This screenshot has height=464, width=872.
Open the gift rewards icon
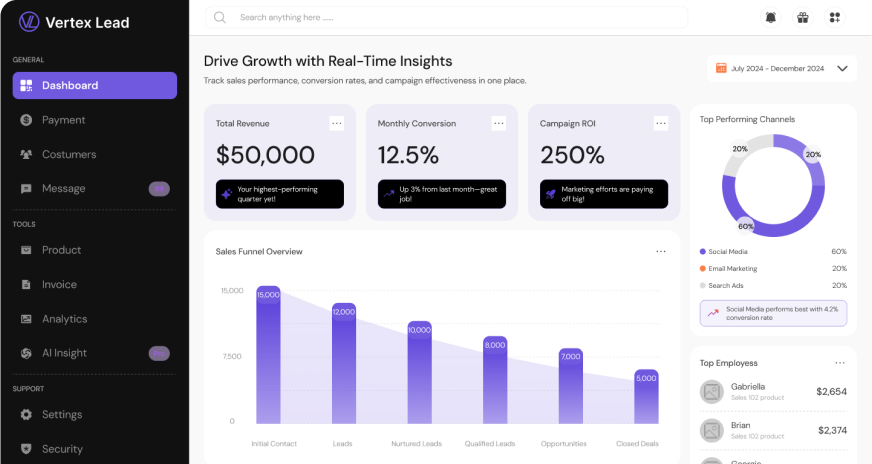coord(802,17)
